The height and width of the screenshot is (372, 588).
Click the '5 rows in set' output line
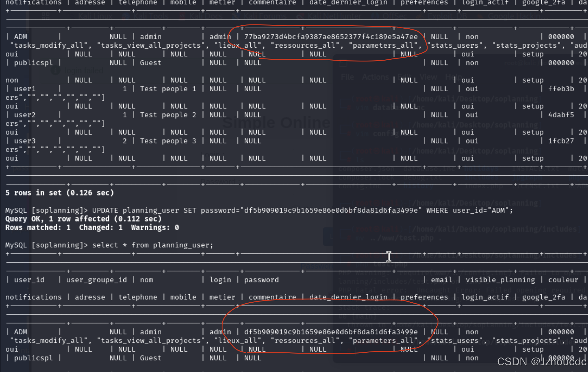(59, 193)
